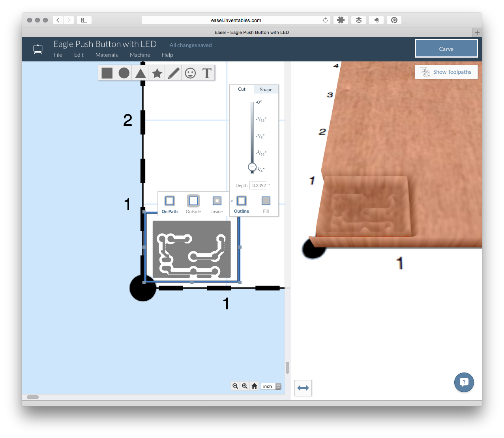The width and height of the screenshot is (504, 438).
Task: Switch to the Shape tab
Action: click(x=266, y=90)
